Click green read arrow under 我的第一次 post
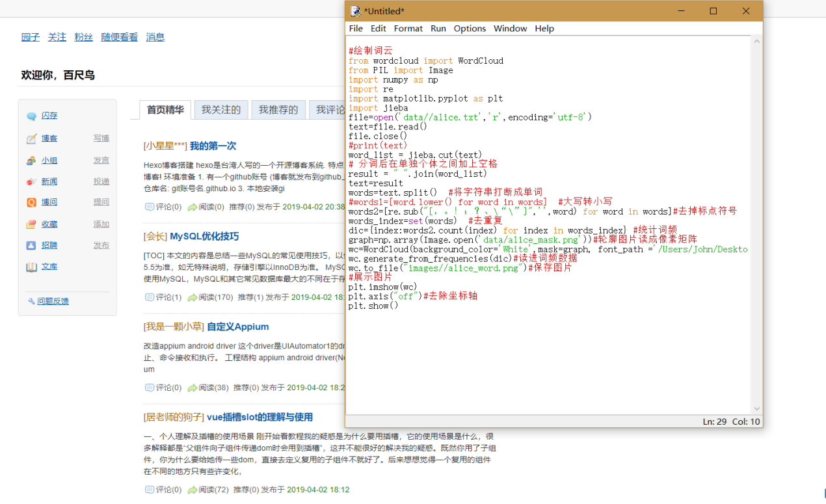 (192, 207)
